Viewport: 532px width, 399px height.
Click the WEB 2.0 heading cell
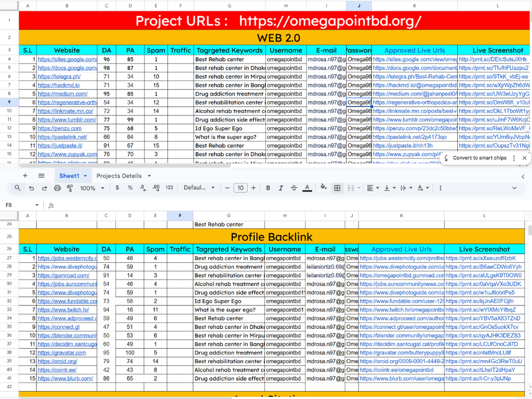pyautogui.click(x=275, y=37)
